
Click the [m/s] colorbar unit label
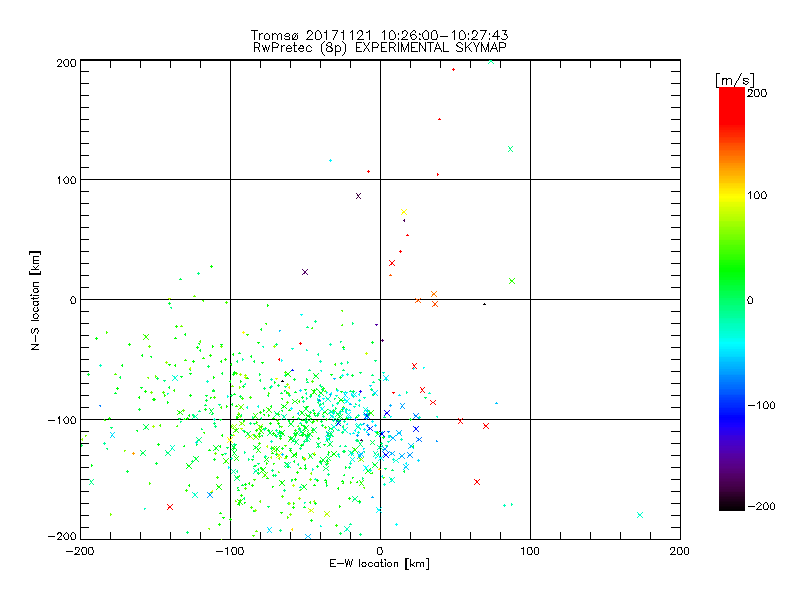coord(735,80)
